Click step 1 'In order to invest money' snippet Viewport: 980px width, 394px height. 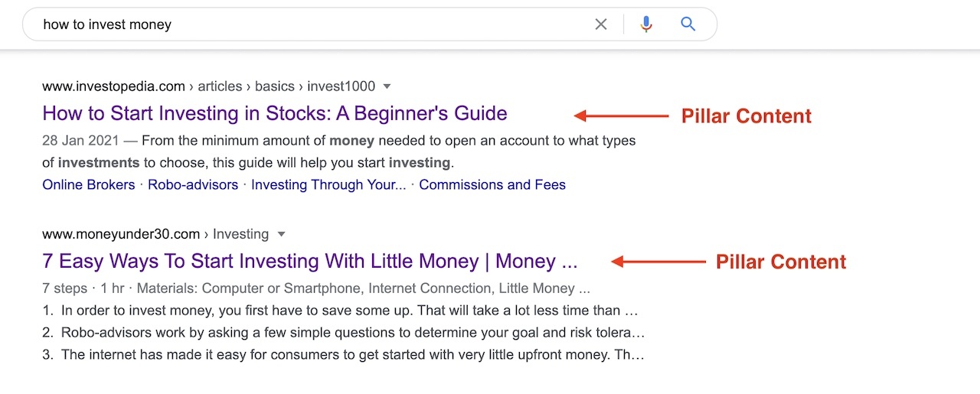[343, 311]
